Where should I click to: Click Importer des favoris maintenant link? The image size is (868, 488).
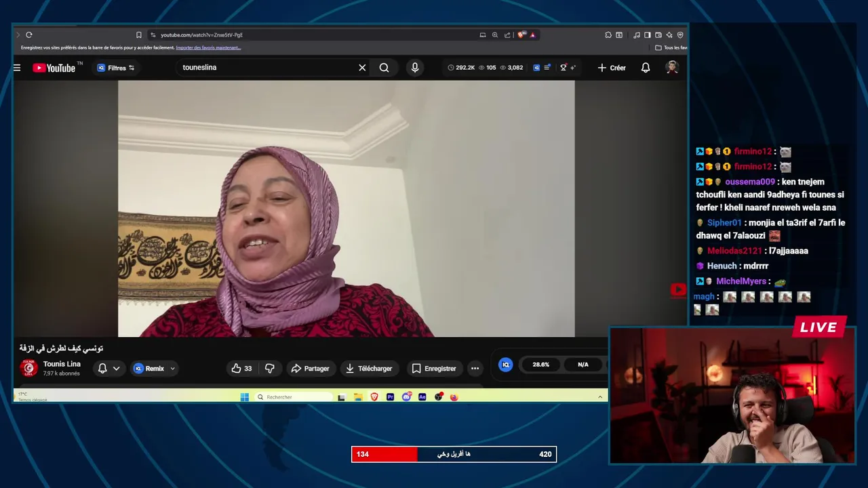coord(208,47)
